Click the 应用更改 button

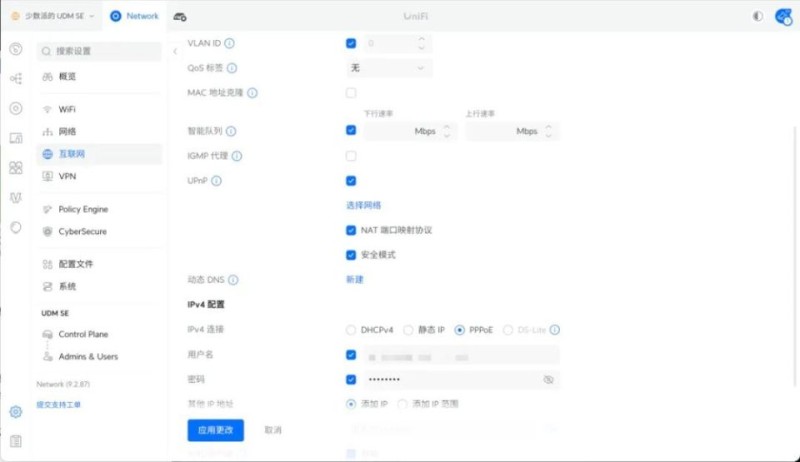tap(215, 430)
